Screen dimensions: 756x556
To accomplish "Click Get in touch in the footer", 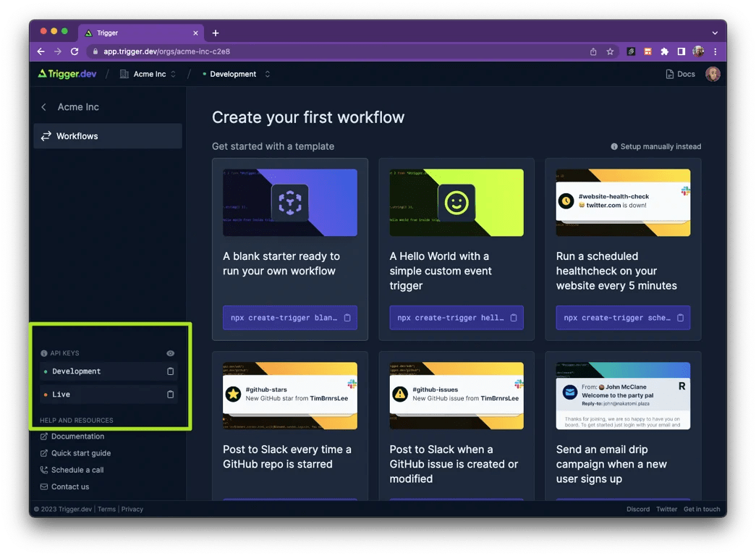I will (x=702, y=509).
